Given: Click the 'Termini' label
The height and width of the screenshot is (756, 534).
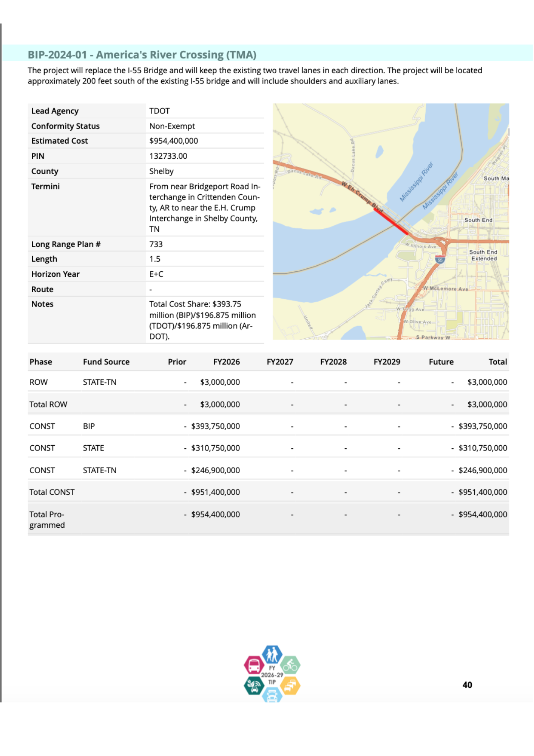Looking at the screenshot, I should click(x=45, y=186).
